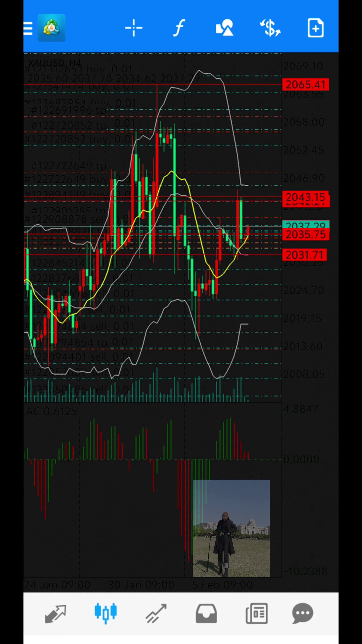Open the hamburger side menu
This screenshot has width=362, height=644.
point(28,28)
